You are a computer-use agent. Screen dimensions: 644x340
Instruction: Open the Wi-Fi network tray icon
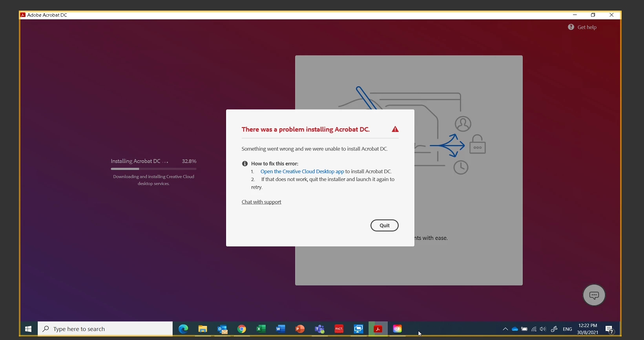tap(534, 329)
